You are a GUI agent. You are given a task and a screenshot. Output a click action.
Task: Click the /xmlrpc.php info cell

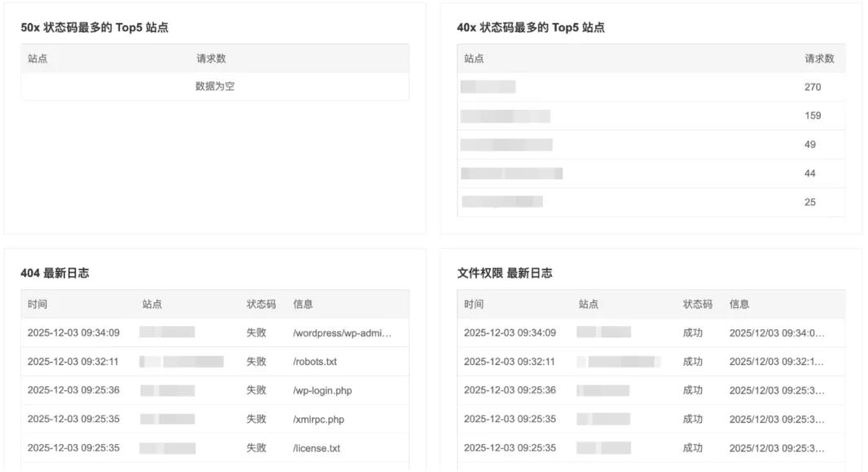point(318,419)
